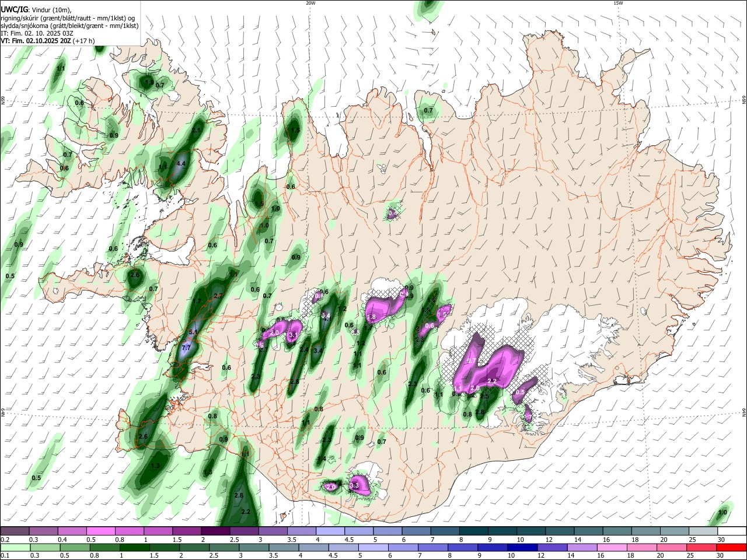Click the white 3.1 sleet value
Viewport: 747px width, 560px height.
(294, 335)
